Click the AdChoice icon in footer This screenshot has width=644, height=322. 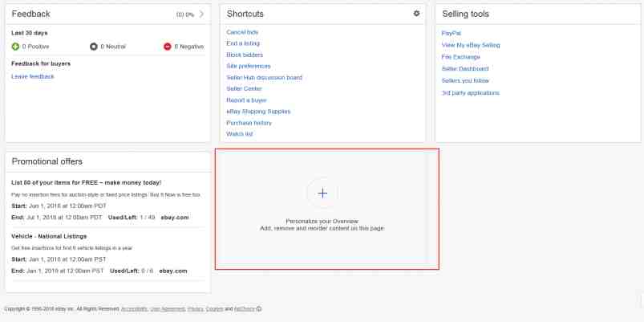[x=259, y=309]
